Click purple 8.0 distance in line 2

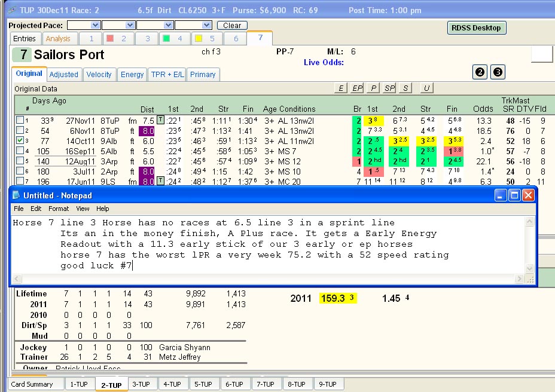click(x=147, y=131)
